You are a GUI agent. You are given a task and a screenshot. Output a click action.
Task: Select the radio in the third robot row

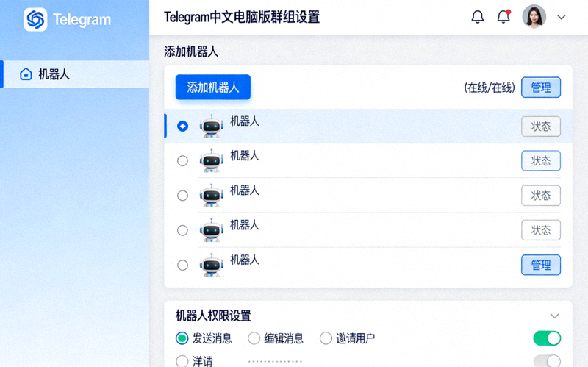pyautogui.click(x=182, y=196)
